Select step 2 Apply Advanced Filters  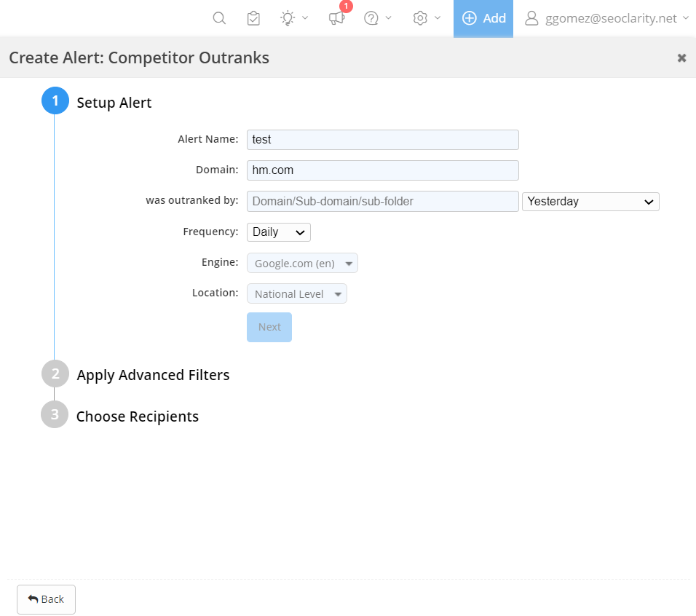pyautogui.click(x=153, y=375)
